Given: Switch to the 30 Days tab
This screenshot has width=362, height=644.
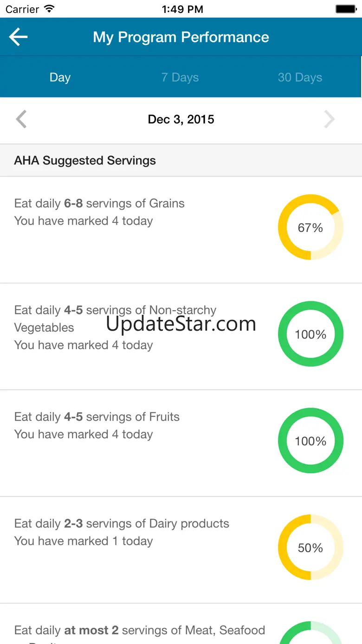Looking at the screenshot, I should [300, 77].
